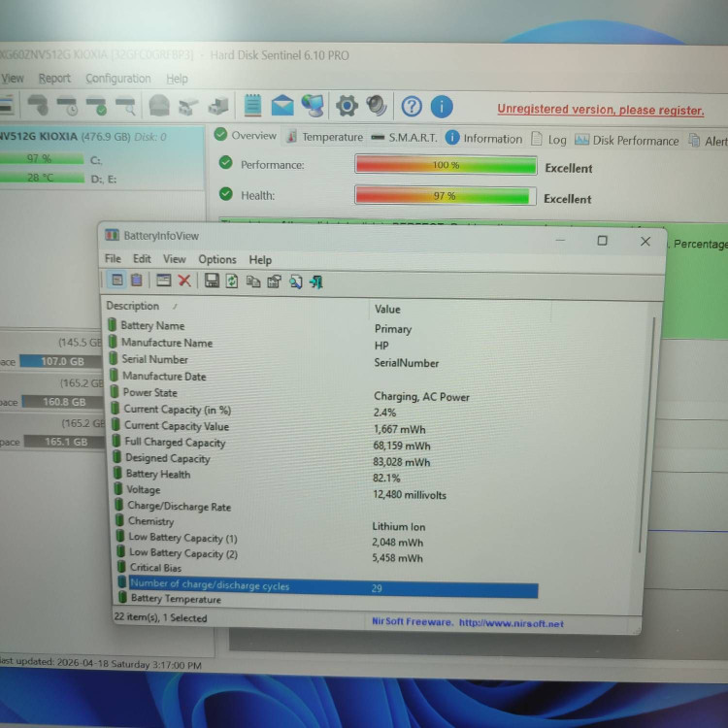Open Hard Disk Sentinel help question-mark icon
728x728 pixels.
click(x=412, y=106)
